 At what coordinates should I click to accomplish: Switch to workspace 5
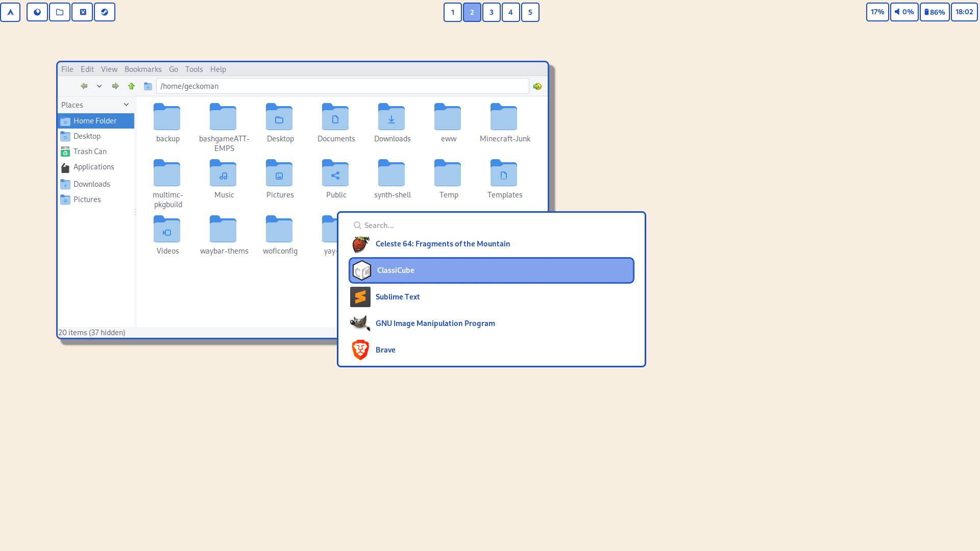(530, 12)
